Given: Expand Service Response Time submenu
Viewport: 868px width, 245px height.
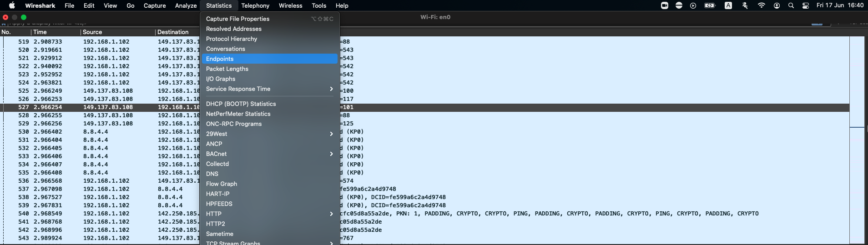Looking at the screenshot, I should [x=269, y=89].
